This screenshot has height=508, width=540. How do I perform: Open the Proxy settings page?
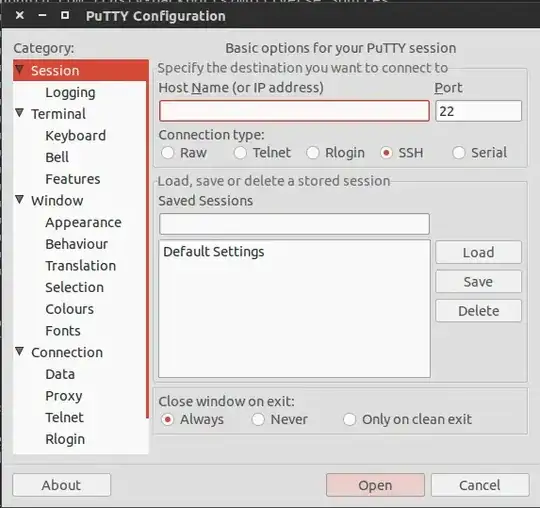64,396
